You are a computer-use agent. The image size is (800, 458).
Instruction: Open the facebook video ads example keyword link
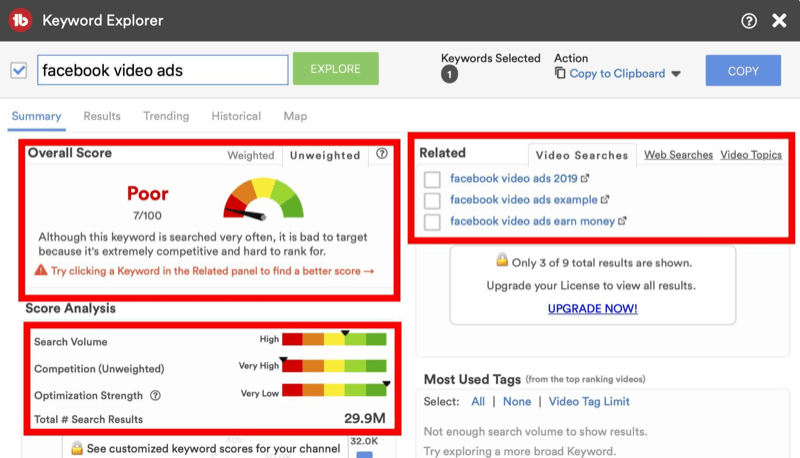[x=523, y=199]
